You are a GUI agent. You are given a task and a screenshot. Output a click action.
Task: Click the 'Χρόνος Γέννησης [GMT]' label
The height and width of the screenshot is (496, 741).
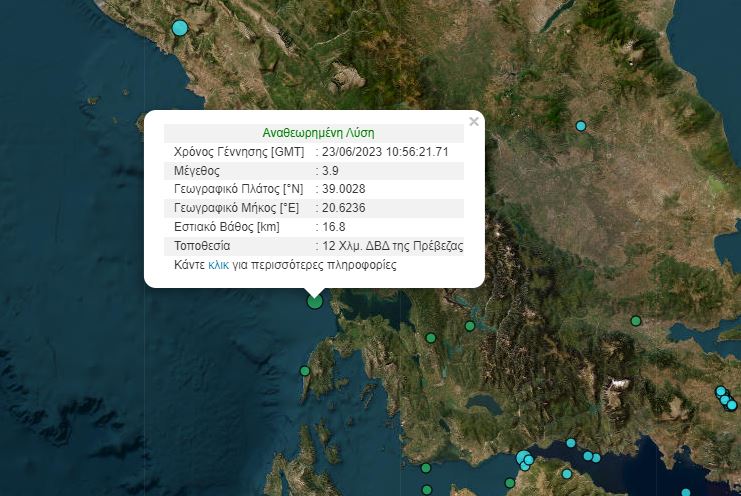click(239, 152)
